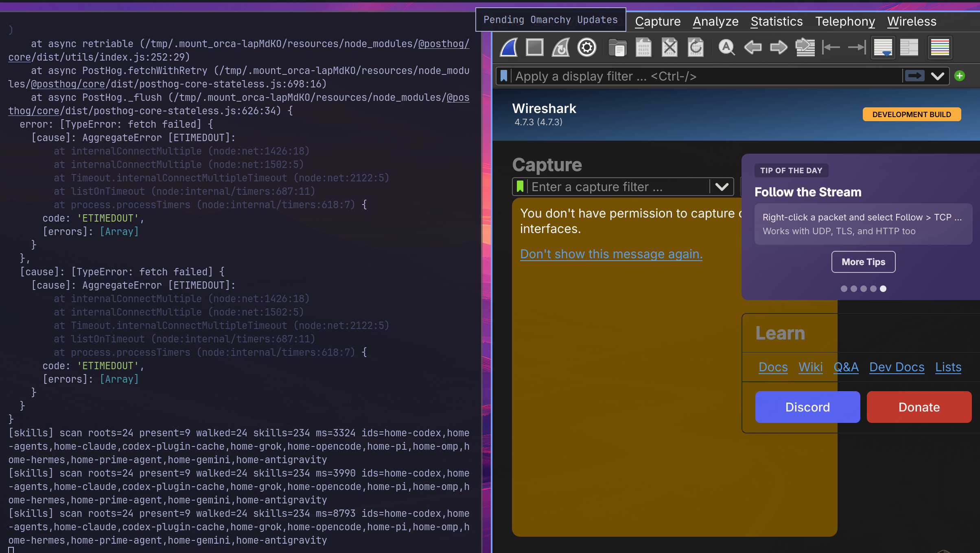Open a capture file with the folder icon
This screenshot has height=553, width=980.
[x=617, y=48]
